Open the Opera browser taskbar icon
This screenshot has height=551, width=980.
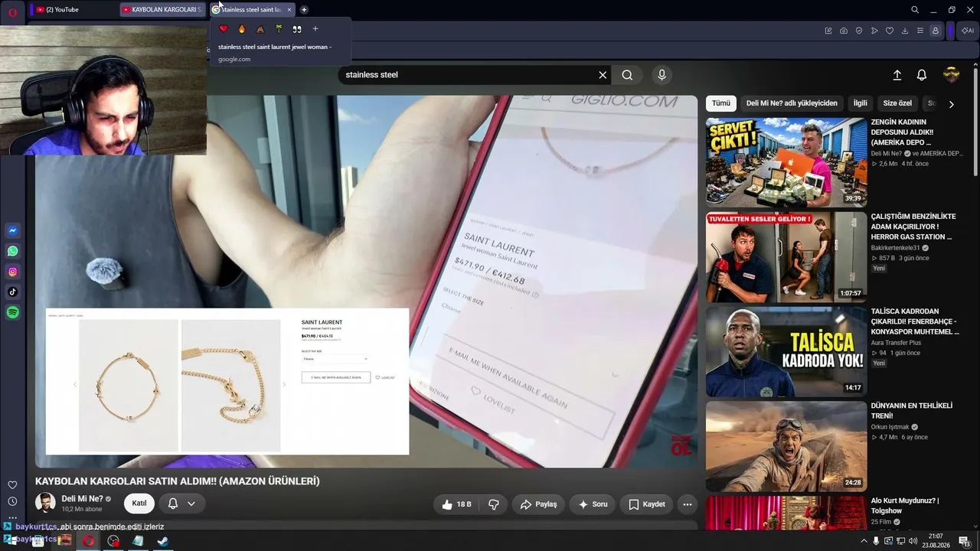[89, 541]
